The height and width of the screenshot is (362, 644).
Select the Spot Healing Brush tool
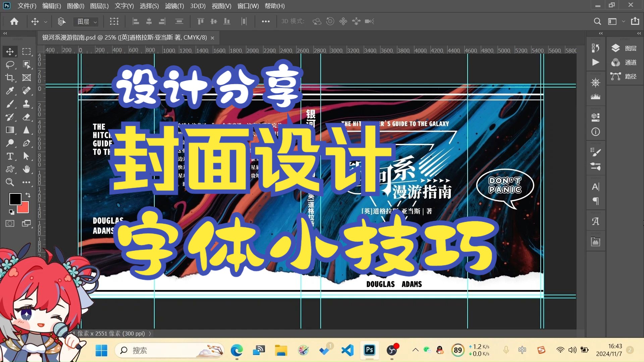(26, 90)
